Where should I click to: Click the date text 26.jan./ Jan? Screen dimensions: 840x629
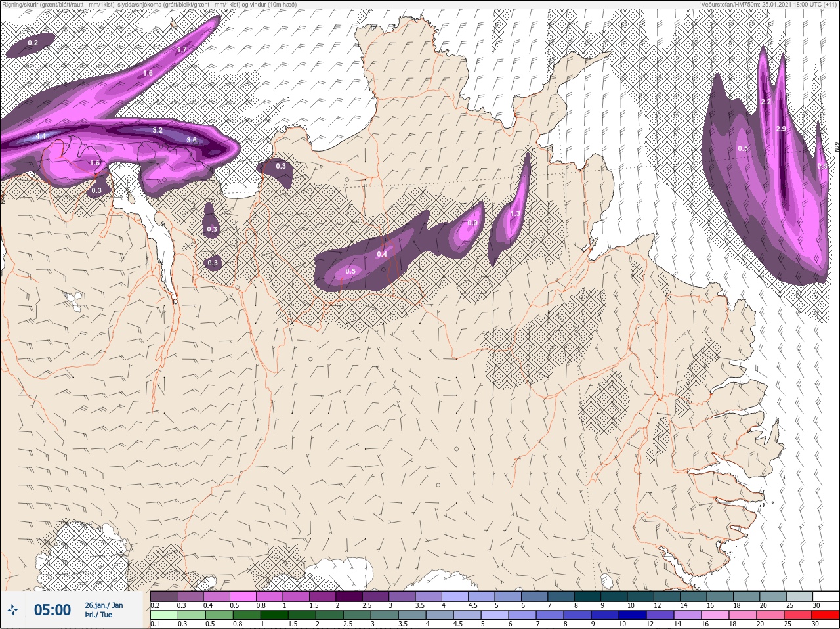pos(104,605)
